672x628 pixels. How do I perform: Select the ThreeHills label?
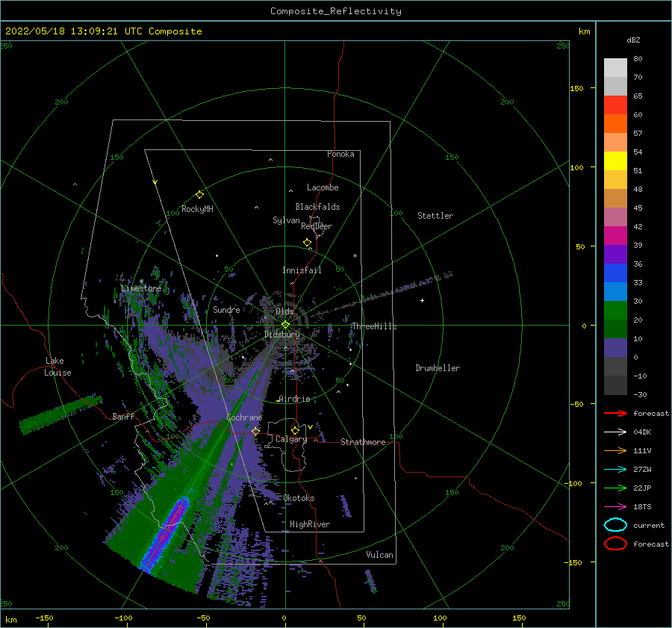(374, 326)
